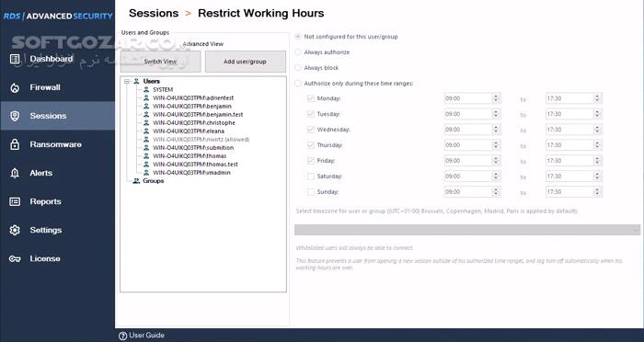The height and width of the screenshot is (342, 644).
Task: Click the Add user/group button
Action: [x=246, y=62]
